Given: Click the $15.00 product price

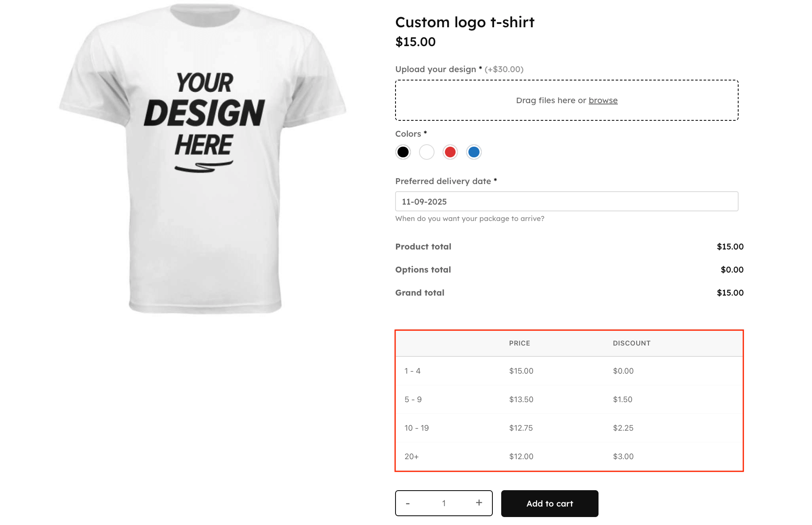Looking at the screenshot, I should point(415,42).
